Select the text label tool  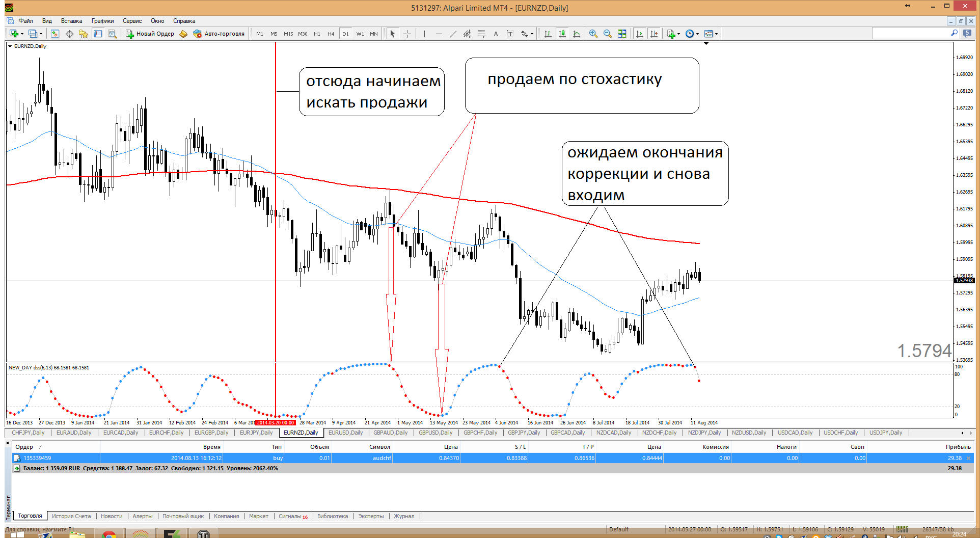(x=510, y=34)
